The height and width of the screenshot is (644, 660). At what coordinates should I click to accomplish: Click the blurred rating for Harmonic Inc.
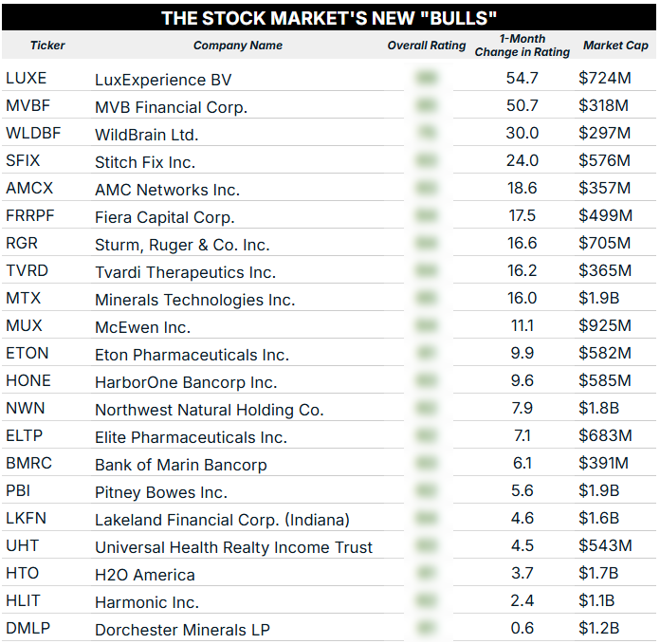[x=427, y=601]
